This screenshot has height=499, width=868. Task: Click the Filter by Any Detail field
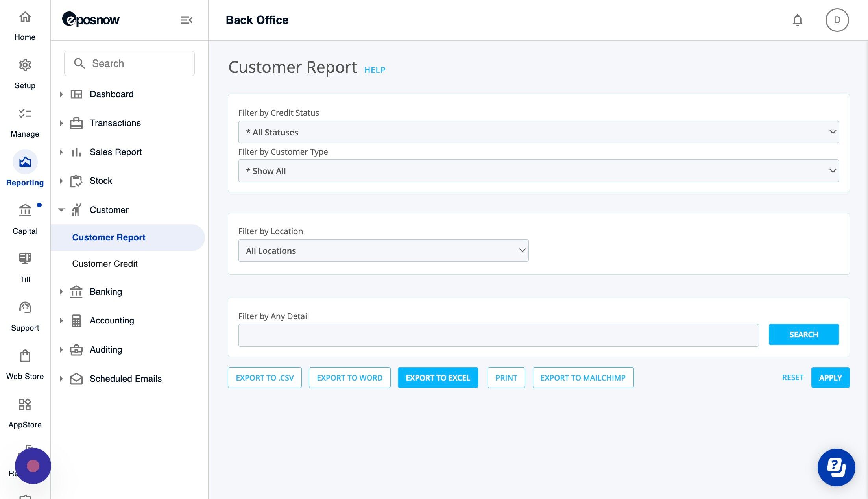pyautogui.click(x=498, y=335)
